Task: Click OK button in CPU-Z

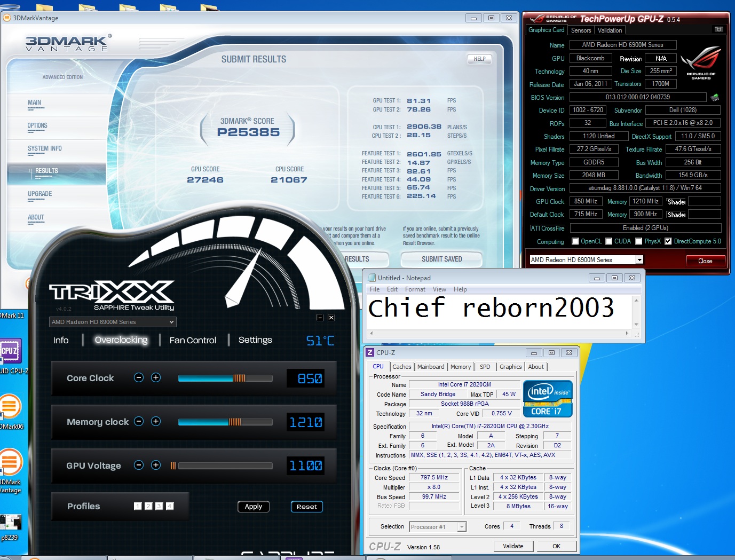Action: point(556,546)
